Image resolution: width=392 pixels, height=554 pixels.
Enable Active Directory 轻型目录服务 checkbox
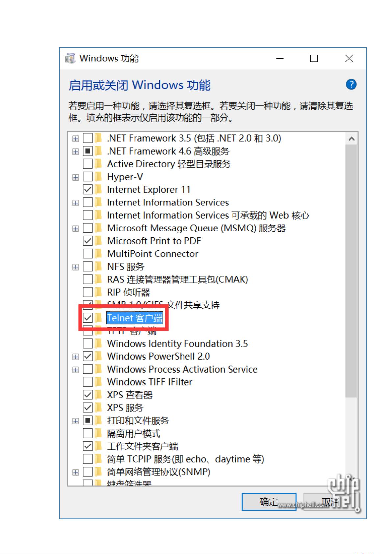[x=87, y=164]
